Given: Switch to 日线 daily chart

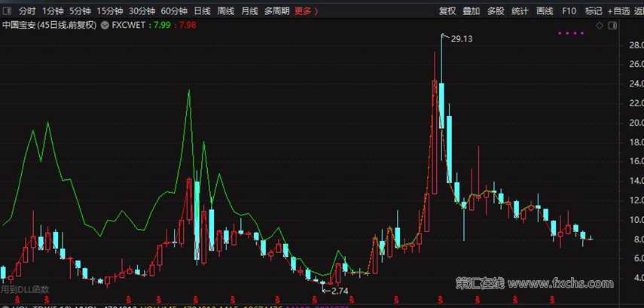Looking at the screenshot, I should [x=202, y=11].
